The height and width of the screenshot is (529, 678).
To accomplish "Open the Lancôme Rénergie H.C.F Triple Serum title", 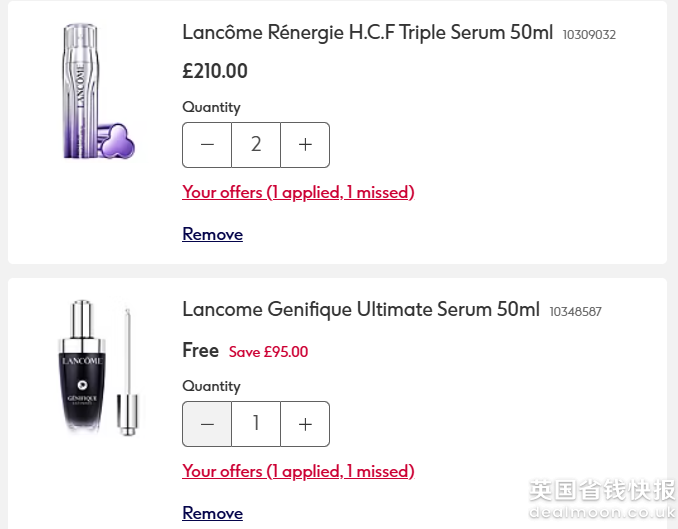I will pos(367,32).
